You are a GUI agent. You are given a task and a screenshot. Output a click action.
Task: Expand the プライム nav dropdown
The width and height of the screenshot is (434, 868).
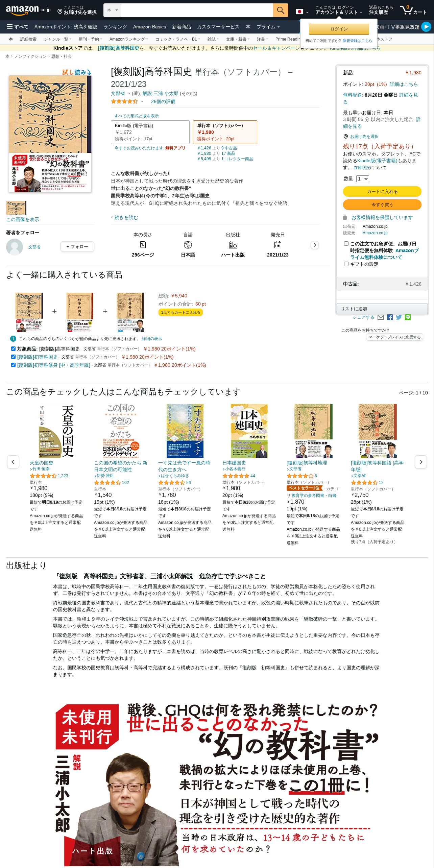click(268, 27)
